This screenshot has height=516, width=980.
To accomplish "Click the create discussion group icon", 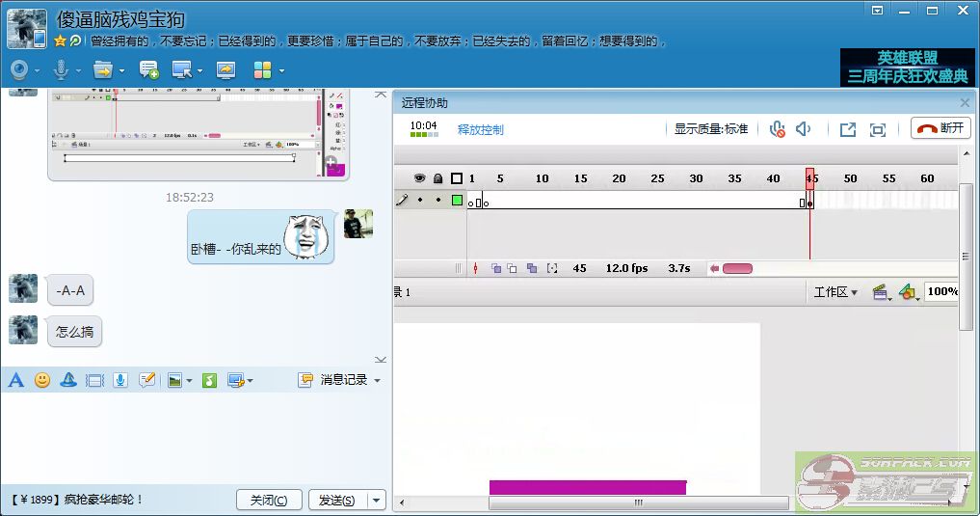I will [x=148, y=69].
